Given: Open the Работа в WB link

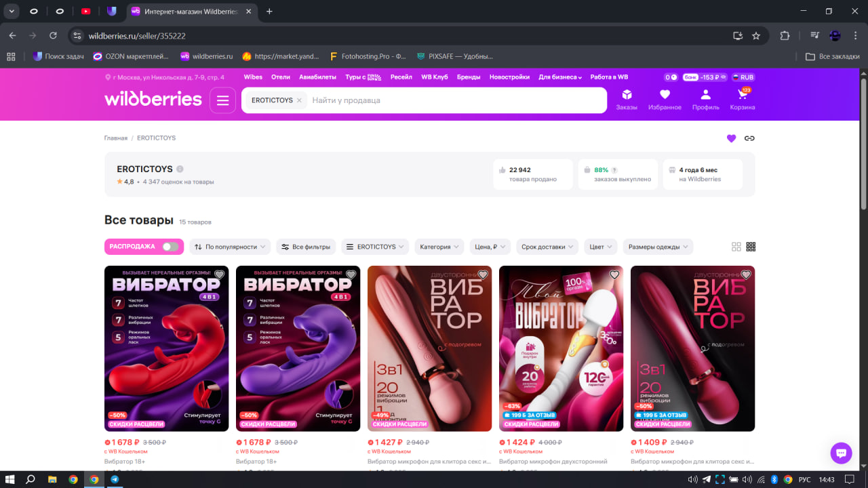Looking at the screenshot, I should (609, 77).
